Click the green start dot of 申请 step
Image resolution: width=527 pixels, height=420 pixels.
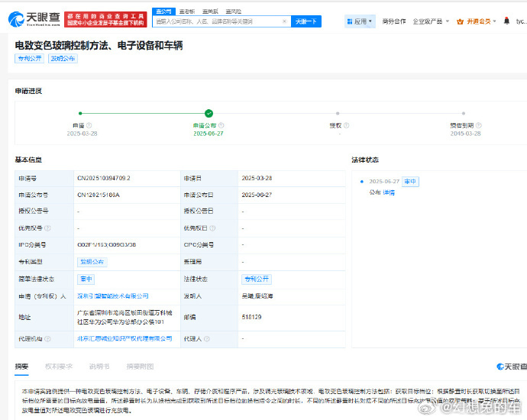(80, 113)
